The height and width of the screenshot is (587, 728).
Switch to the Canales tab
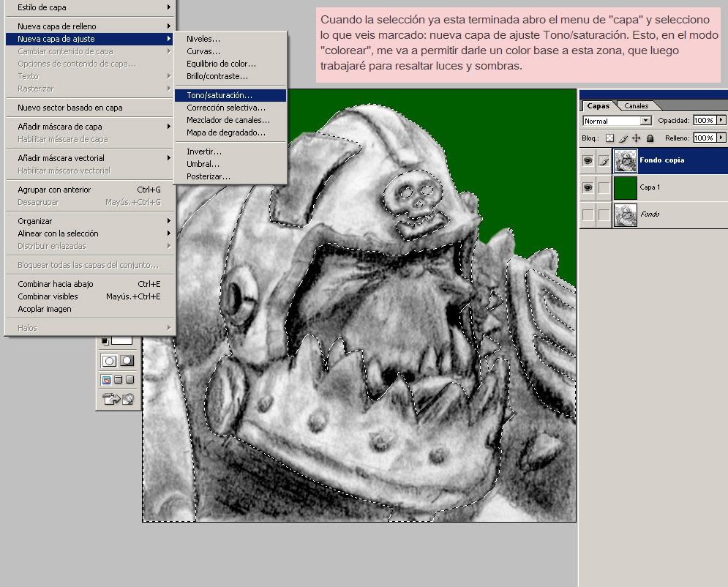pyautogui.click(x=636, y=106)
